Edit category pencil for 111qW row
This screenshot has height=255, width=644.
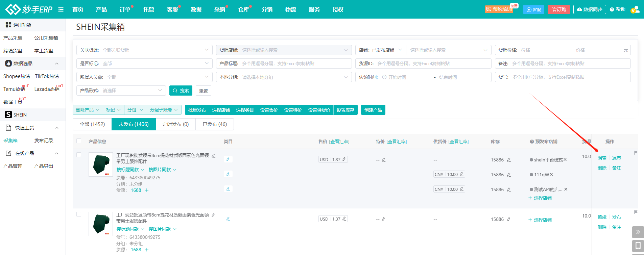pos(228,174)
